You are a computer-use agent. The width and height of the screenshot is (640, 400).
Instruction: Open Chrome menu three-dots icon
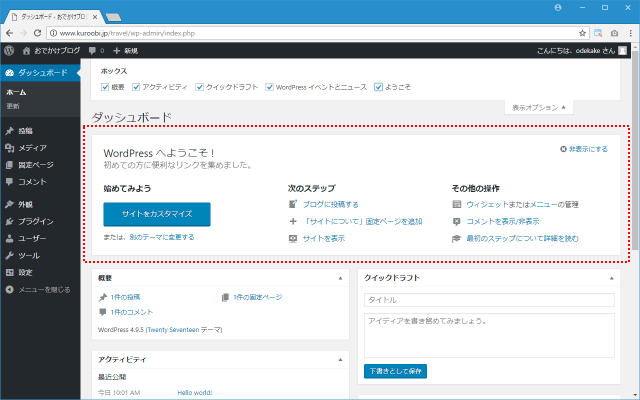629,33
